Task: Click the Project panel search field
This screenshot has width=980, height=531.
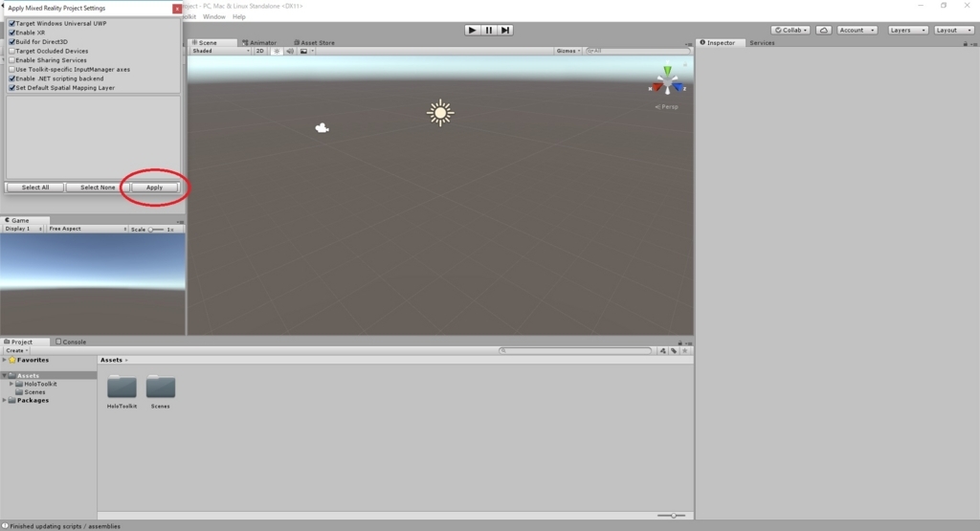Action: (575, 351)
